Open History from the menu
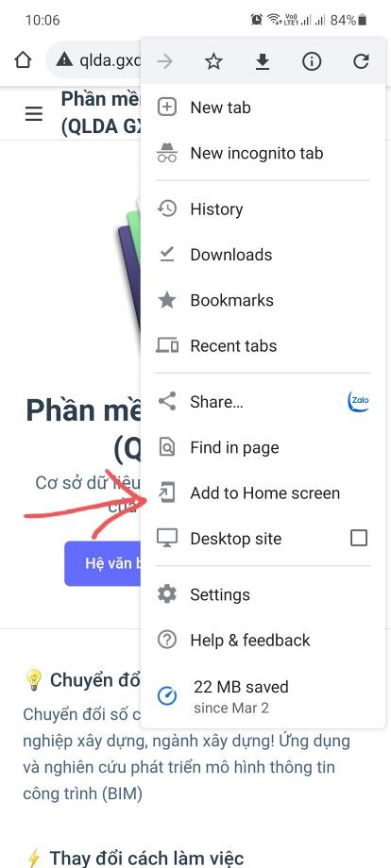The height and width of the screenshot is (868, 391). click(x=263, y=209)
